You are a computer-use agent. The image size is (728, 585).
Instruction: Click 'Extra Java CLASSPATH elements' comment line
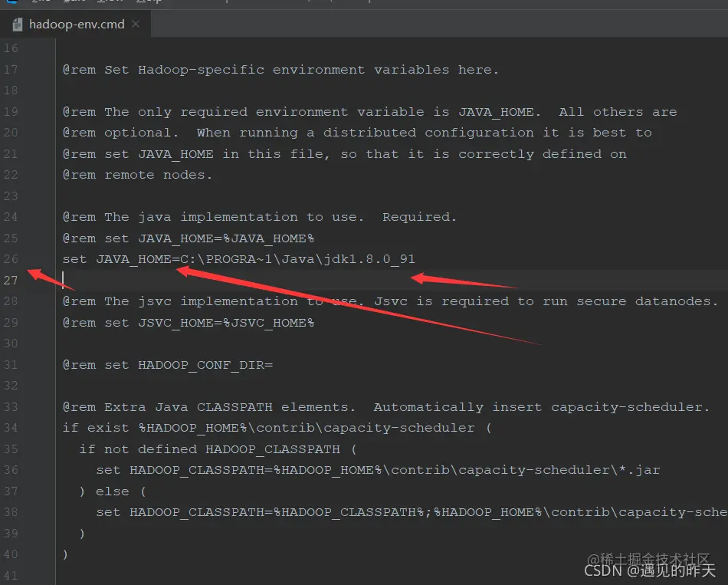(x=386, y=407)
